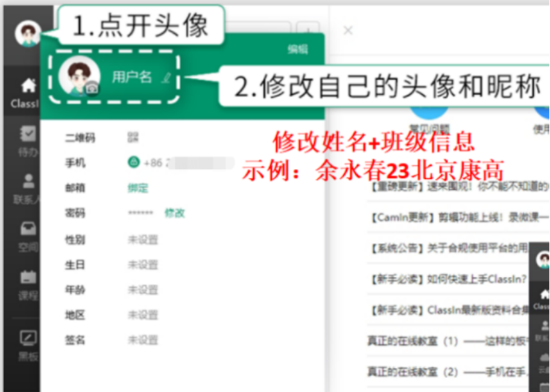Click 修改 next to the password
Image resolution: width=550 pixels, height=392 pixels.
174,213
